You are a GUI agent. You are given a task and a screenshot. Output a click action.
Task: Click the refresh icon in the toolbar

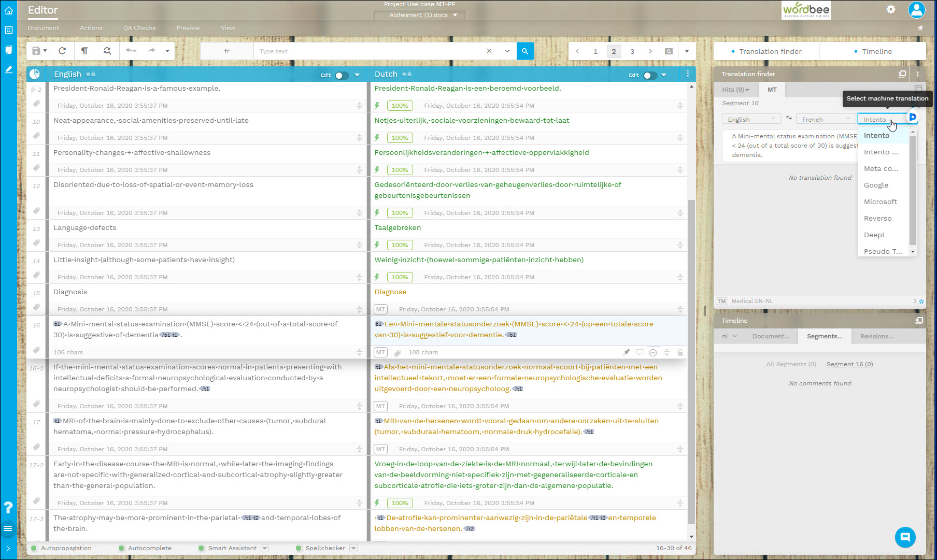tap(62, 51)
